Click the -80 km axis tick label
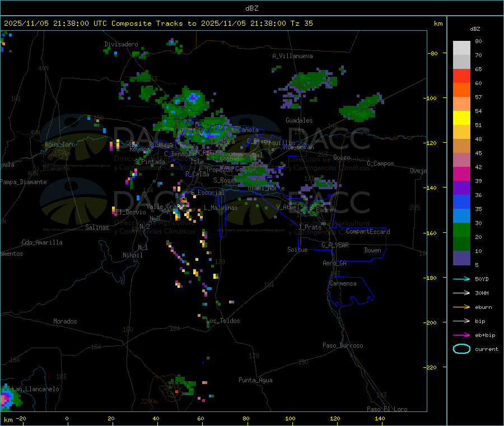This screenshot has height=426, width=504. point(433,53)
